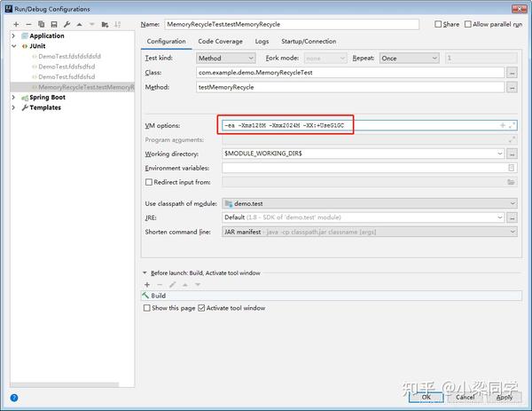
Task: Click the Apply button
Action: pyautogui.click(x=504, y=397)
